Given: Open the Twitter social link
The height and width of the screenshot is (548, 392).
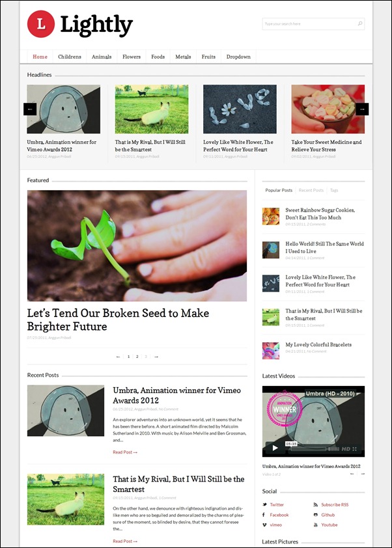Looking at the screenshot, I should [x=277, y=504].
